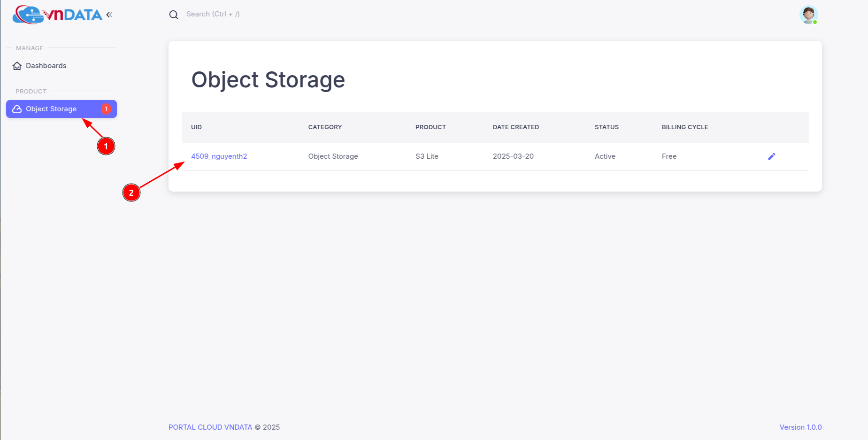Select the S3 Lite product cell

(427, 156)
